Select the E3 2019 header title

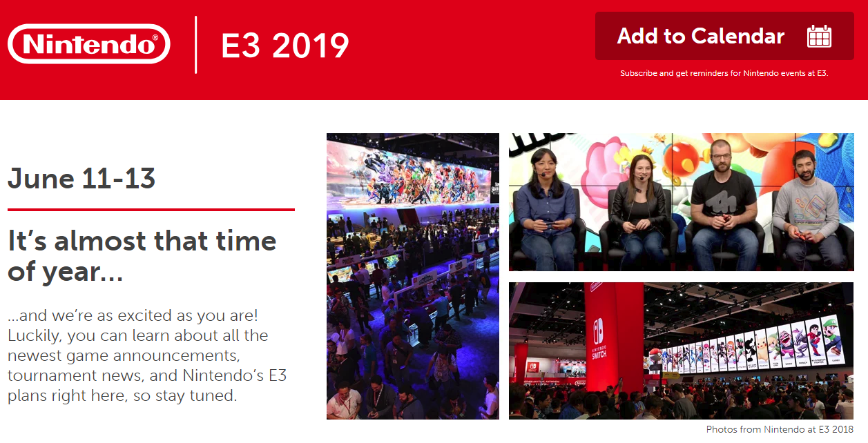pyautogui.click(x=284, y=46)
